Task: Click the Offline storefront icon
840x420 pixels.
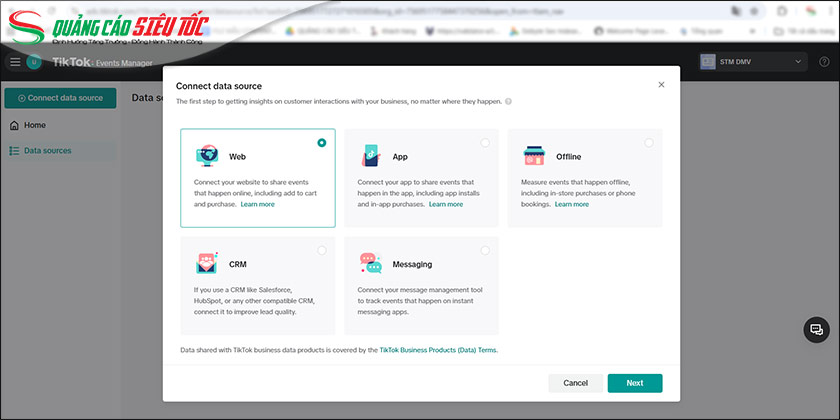Action: [534, 156]
